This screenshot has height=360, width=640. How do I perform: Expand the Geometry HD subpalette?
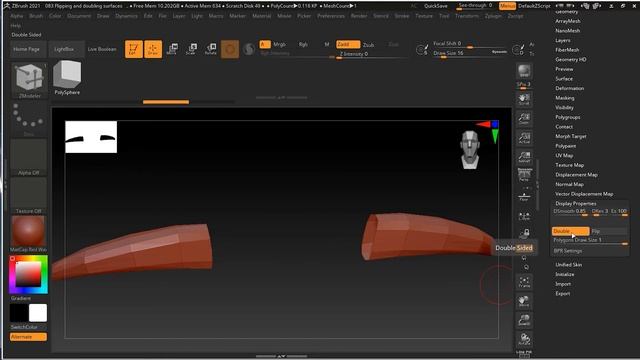(571, 59)
